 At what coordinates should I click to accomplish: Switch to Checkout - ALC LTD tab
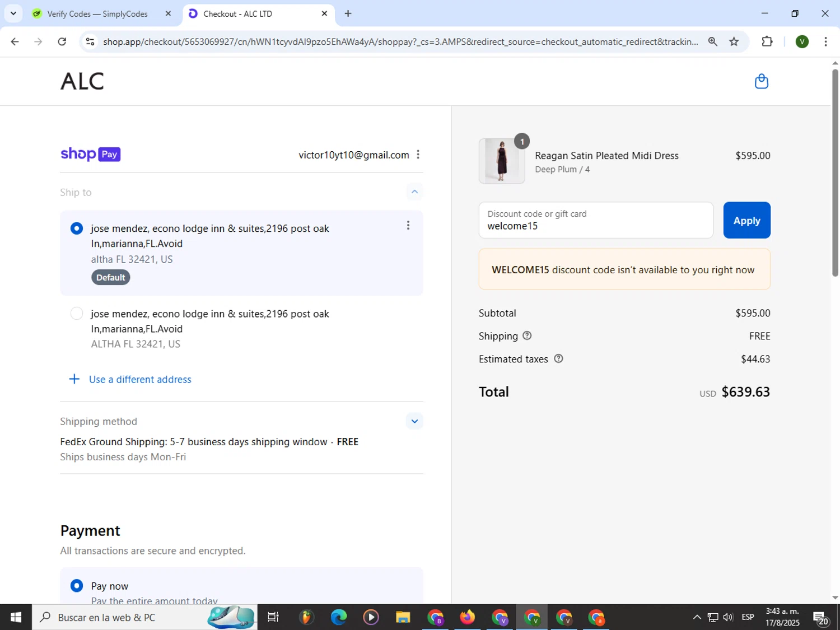point(238,13)
